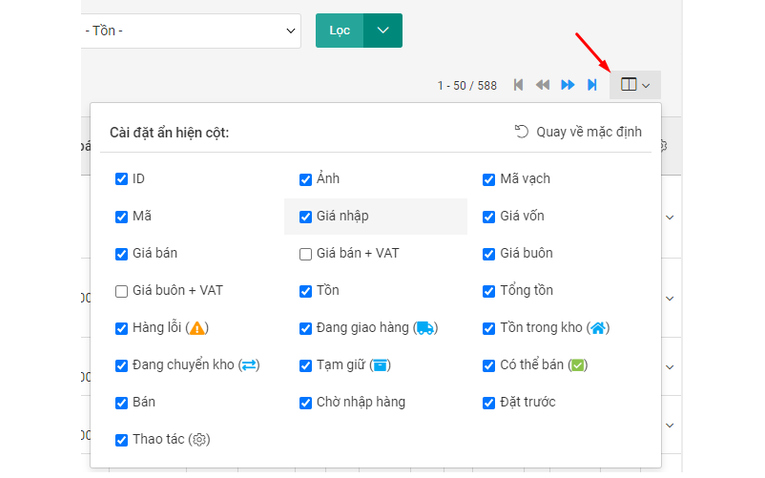Toggle the Đang giao hàng checkbox
Image resolution: width=765 pixels, height=478 pixels.
pyautogui.click(x=305, y=328)
